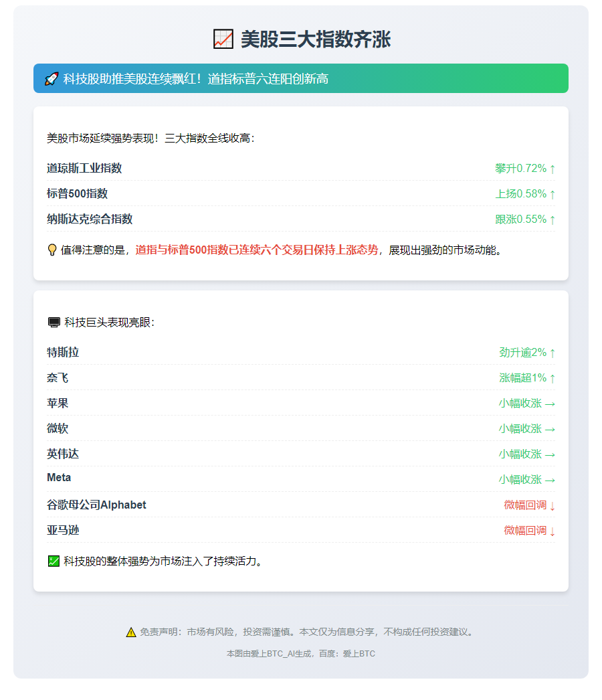Click 微幅回调 in the Alphabet row
Viewport: 602px width, 700px height.
click(525, 505)
